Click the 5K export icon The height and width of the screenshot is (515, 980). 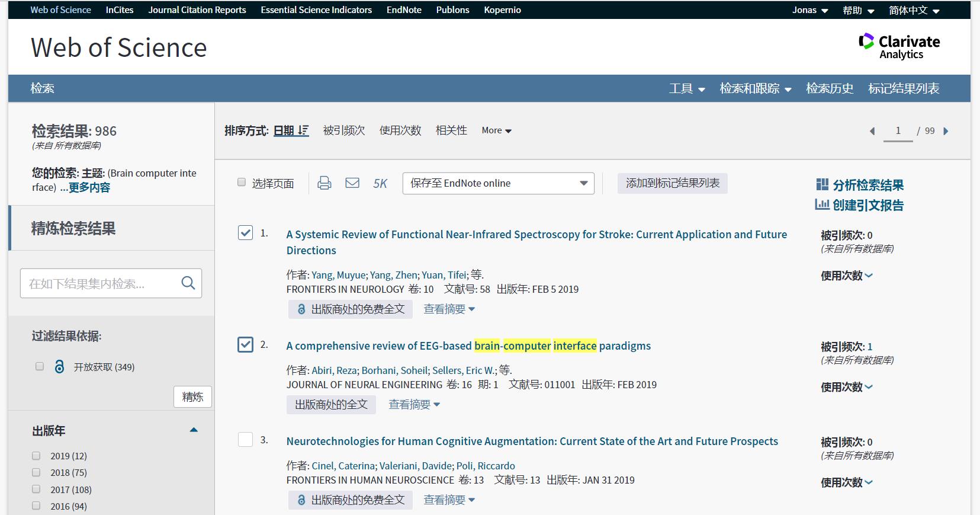pos(380,184)
